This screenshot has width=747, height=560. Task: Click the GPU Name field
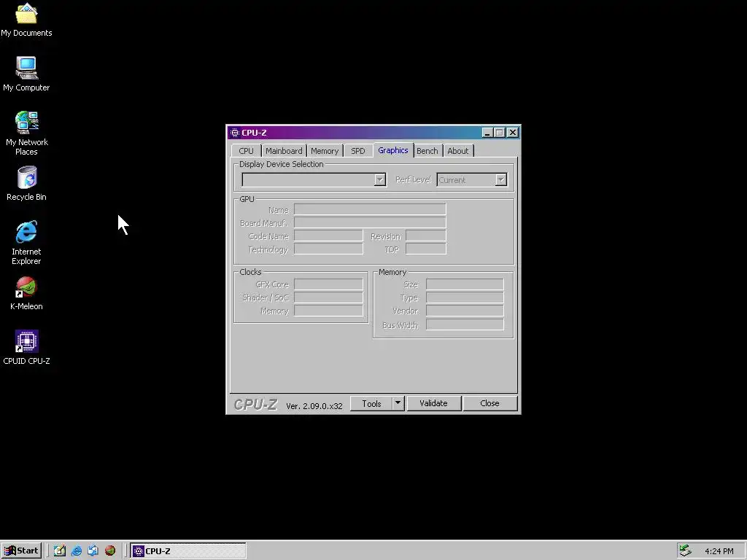(370, 209)
